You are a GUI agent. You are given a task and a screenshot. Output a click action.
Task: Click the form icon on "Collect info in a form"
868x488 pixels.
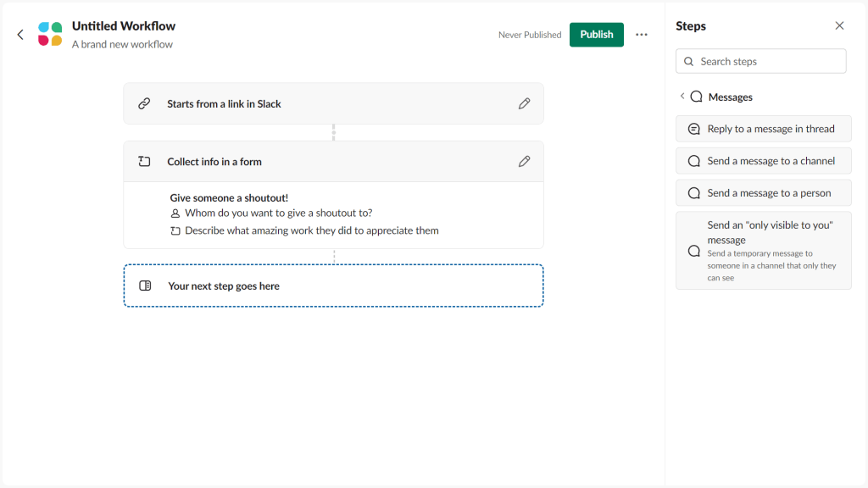point(145,160)
